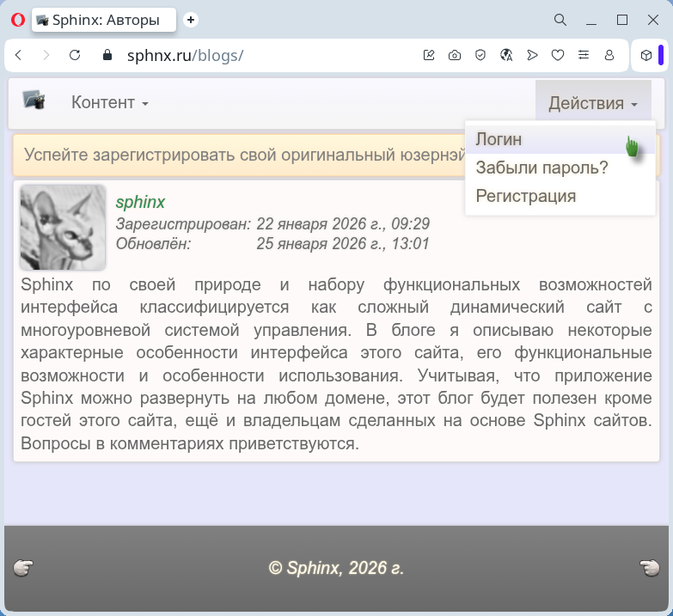Collapse the Действия dropdown menu
This screenshot has width=673, height=616.
[593, 103]
